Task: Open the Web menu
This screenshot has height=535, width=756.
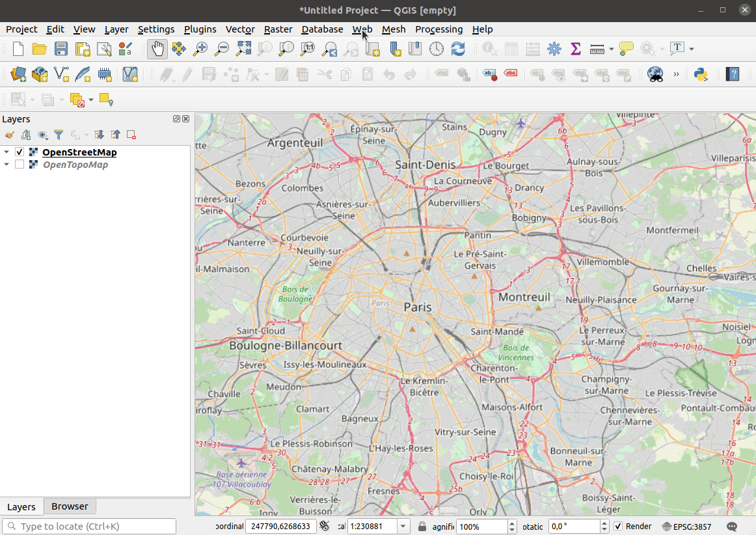Action: (x=362, y=29)
